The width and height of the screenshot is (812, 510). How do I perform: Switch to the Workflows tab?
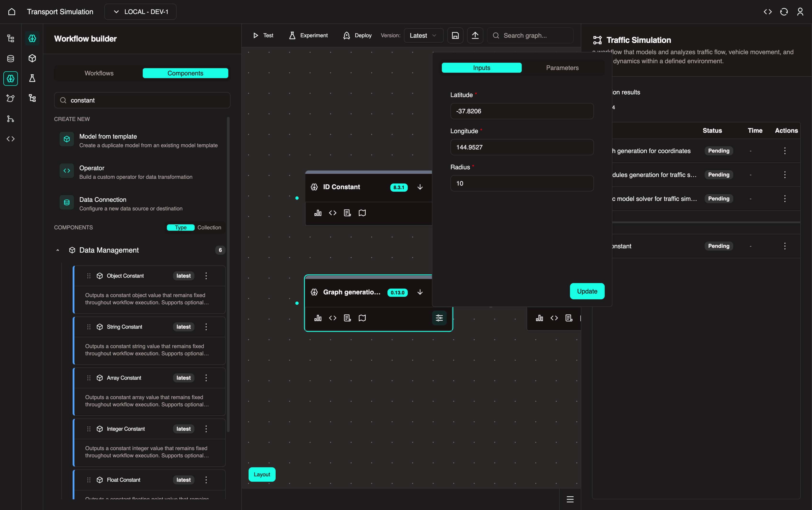[99, 73]
